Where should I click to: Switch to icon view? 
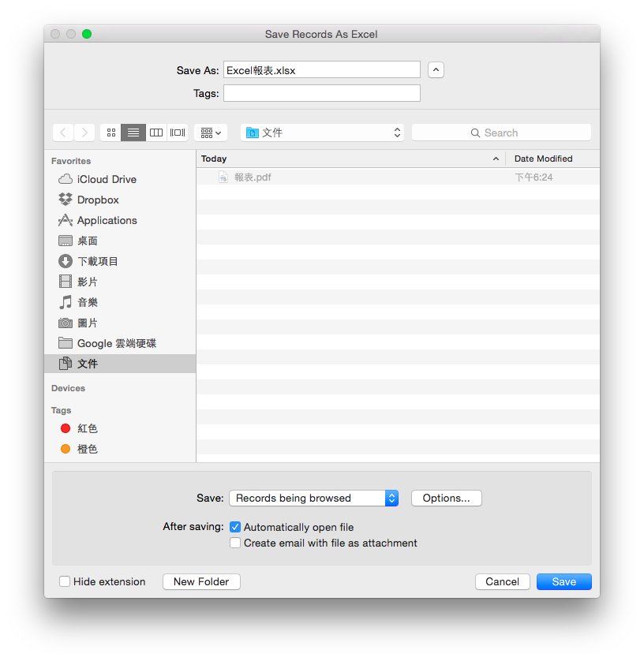pos(111,133)
